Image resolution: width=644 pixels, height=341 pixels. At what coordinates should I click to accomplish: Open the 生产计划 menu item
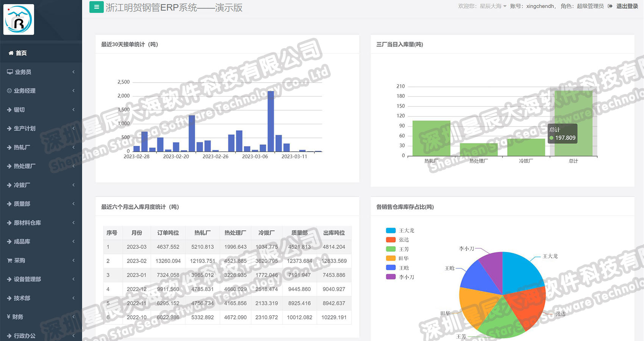(x=41, y=128)
